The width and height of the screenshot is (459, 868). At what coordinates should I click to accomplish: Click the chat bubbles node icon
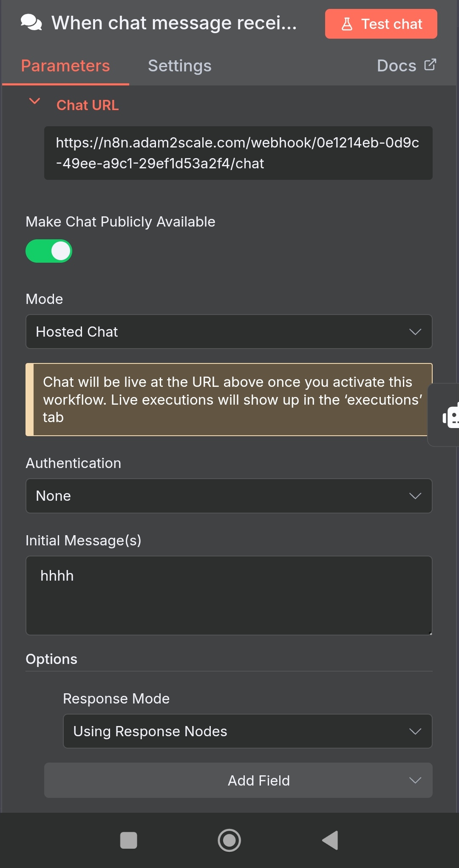(x=31, y=23)
